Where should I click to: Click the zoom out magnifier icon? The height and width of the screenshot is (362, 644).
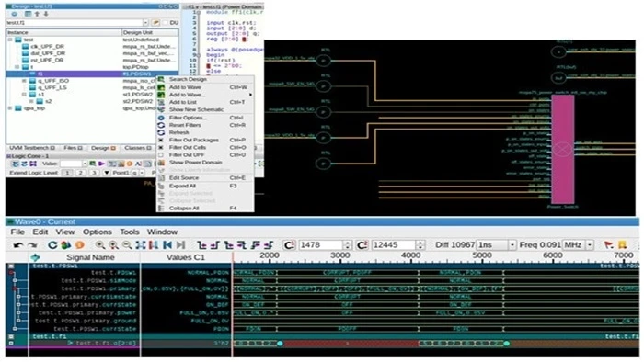tap(127, 245)
